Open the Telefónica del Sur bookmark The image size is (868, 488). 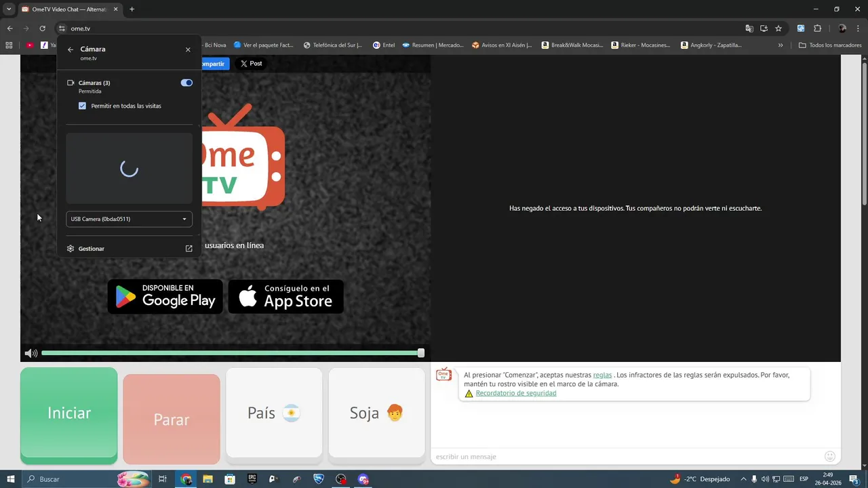(x=333, y=45)
